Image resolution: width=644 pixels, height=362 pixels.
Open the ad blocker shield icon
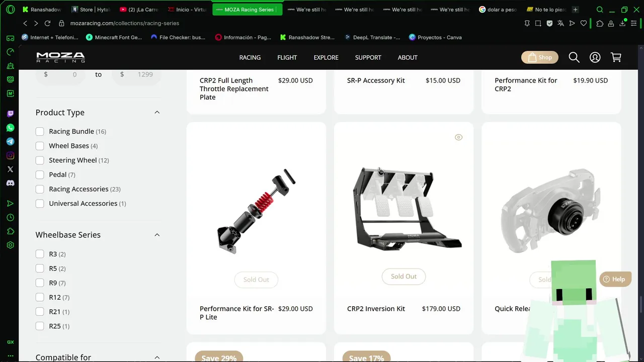pyautogui.click(x=549, y=23)
